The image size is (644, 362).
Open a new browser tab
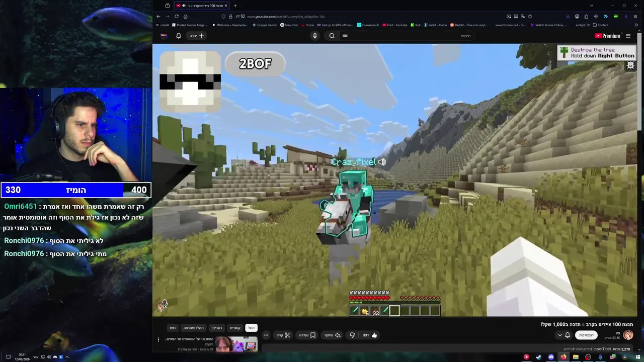click(235, 6)
